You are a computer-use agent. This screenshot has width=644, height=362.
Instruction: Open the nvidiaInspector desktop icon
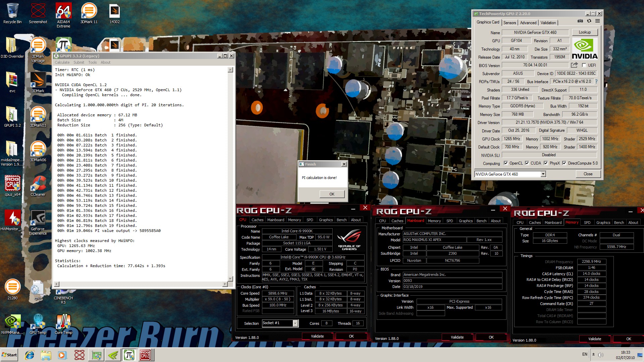(x=12, y=154)
